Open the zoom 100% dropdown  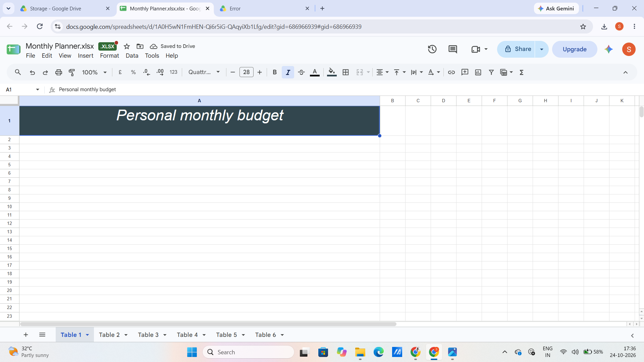point(94,72)
